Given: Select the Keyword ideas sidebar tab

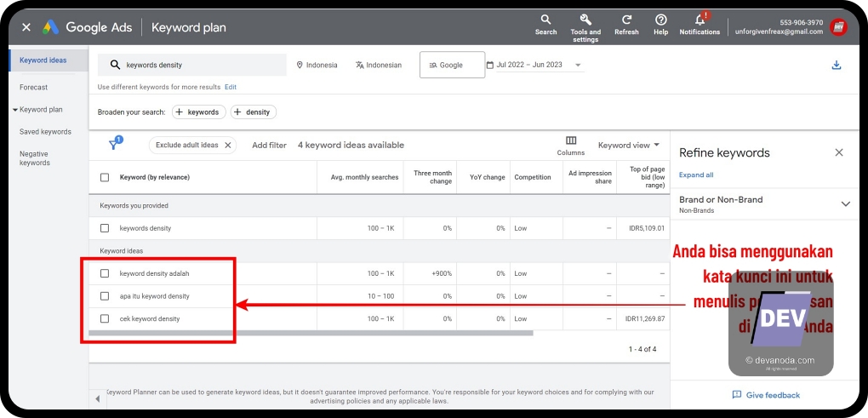Looking at the screenshot, I should coord(49,60).
